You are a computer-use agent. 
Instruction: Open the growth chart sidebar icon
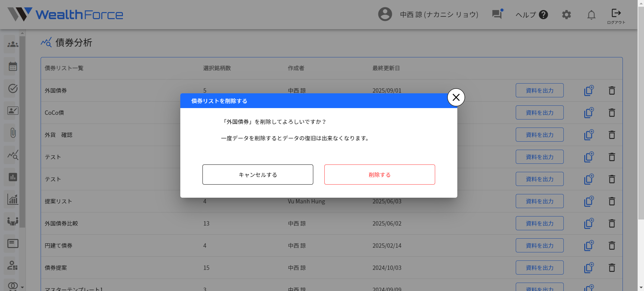click(13, 199)
